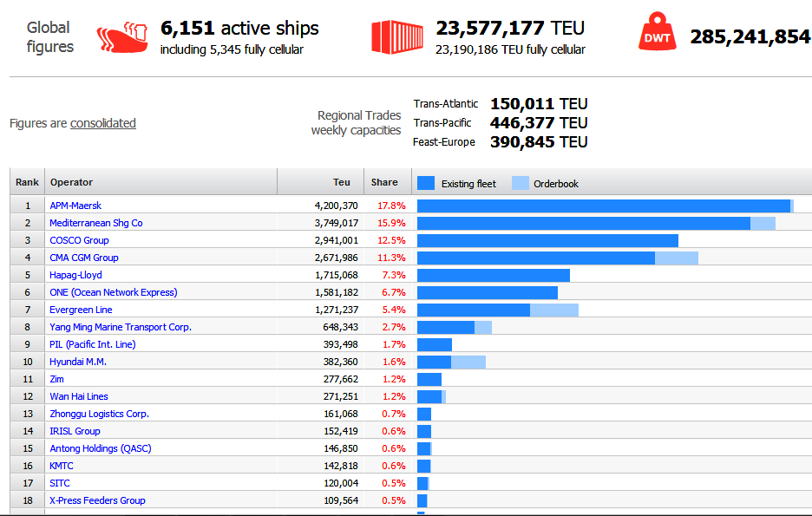Sort table by Operator column header
The height and width of the screenshot is (516, 812).
click(x=71, y=182)
